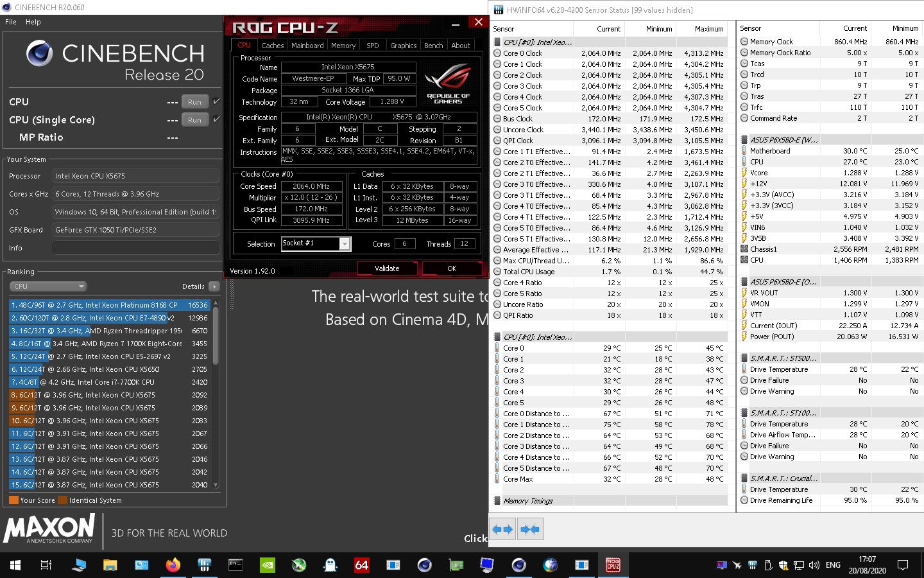
Task: Click the Core 0 Clock sensor icon
Action: (497, 53)
